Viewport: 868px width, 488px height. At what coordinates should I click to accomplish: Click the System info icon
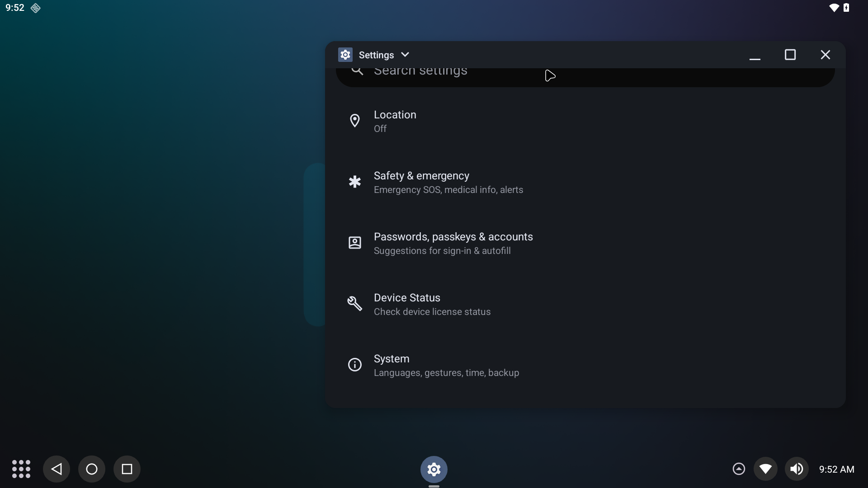pos(355,365)
